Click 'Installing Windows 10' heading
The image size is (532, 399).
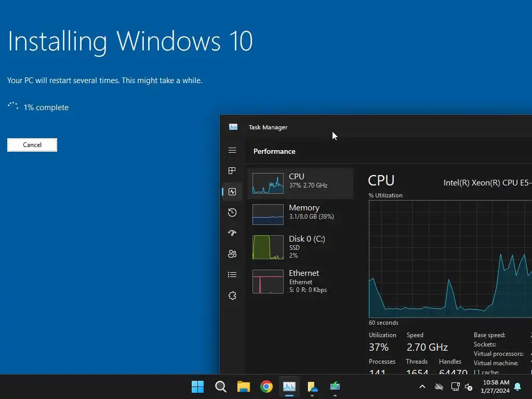tap(130, 42)
